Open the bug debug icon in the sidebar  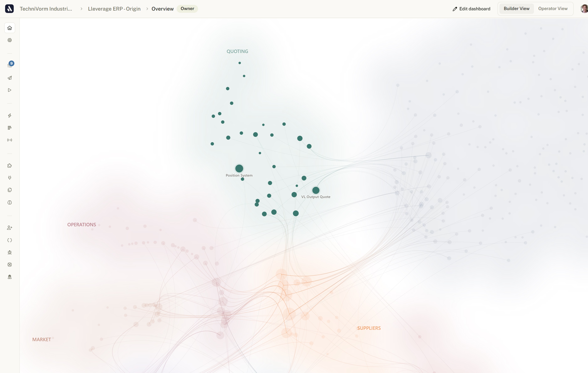click(x=10, y=253)
